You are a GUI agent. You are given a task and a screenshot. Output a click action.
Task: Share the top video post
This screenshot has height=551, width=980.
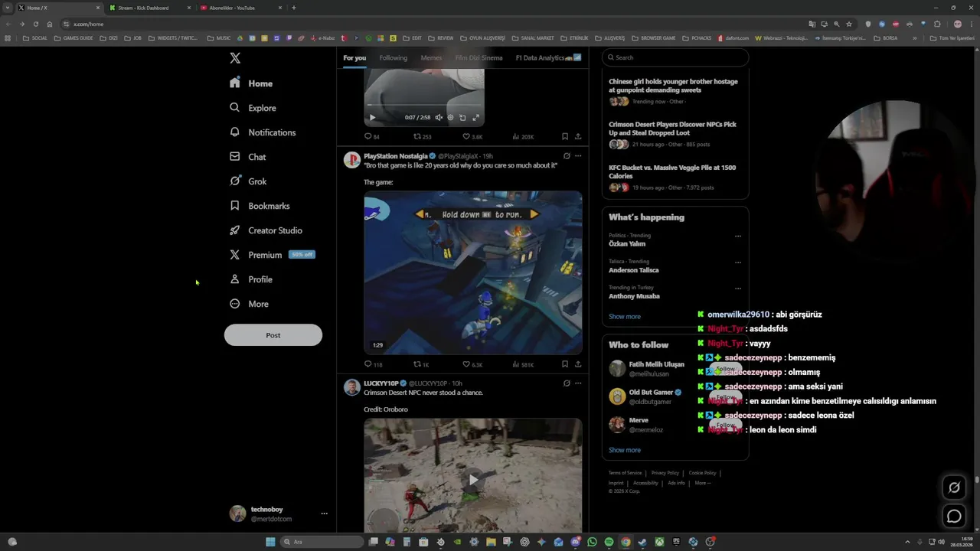click(x=578, y=137)
